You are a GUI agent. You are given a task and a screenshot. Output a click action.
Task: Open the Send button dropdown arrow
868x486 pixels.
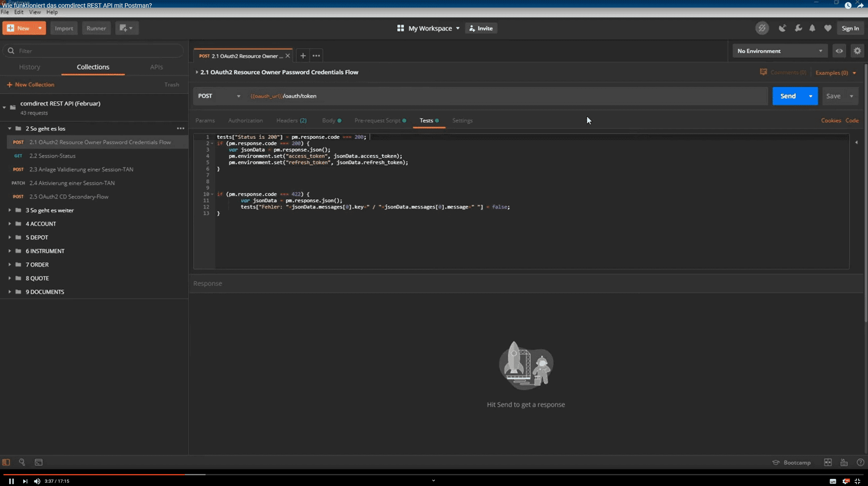click(810, 96)
